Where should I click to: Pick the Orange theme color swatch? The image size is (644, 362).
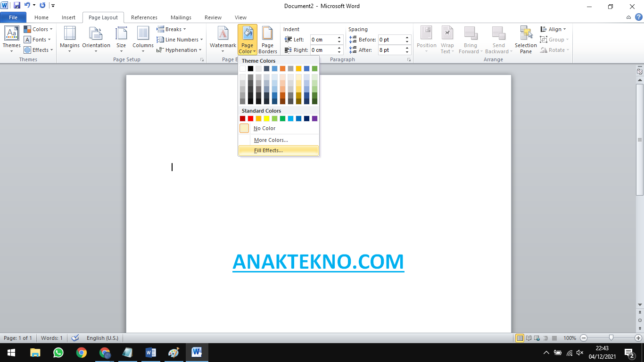(283, 69)
